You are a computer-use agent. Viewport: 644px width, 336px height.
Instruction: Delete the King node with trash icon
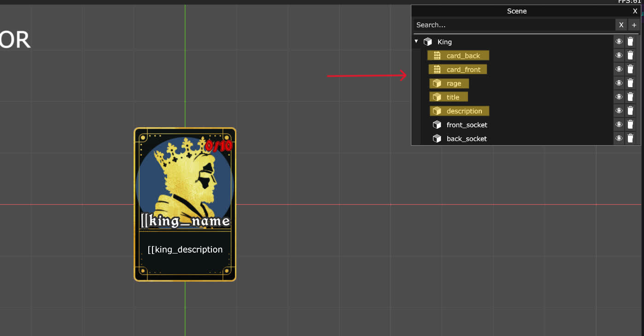point(630,41)
